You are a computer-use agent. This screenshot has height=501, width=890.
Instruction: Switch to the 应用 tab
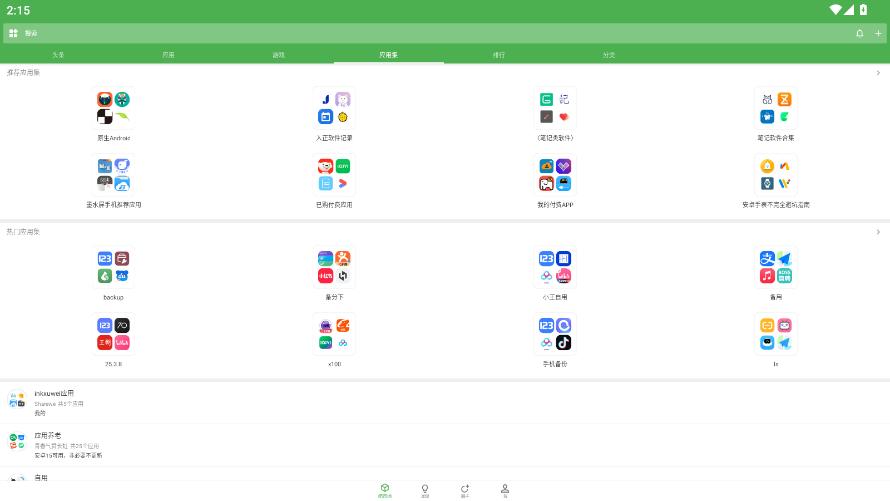point(169,55)
